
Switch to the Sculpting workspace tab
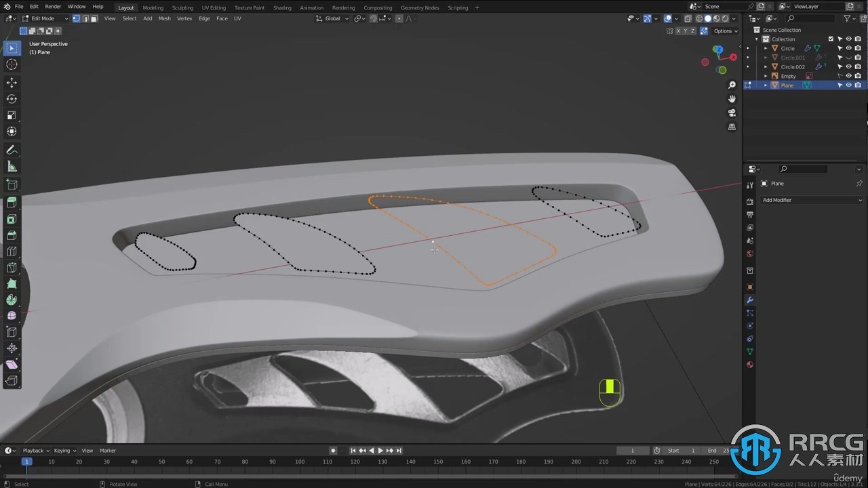(x=182, y=7)
